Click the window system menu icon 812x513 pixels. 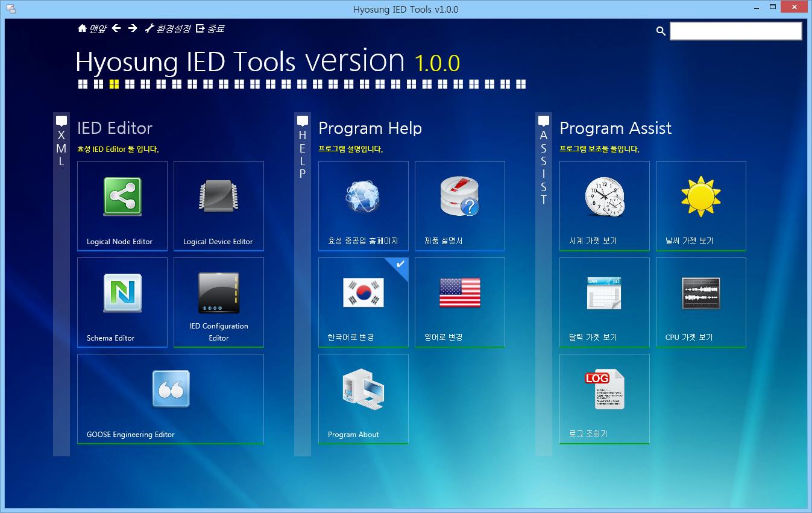coord(10,9)
